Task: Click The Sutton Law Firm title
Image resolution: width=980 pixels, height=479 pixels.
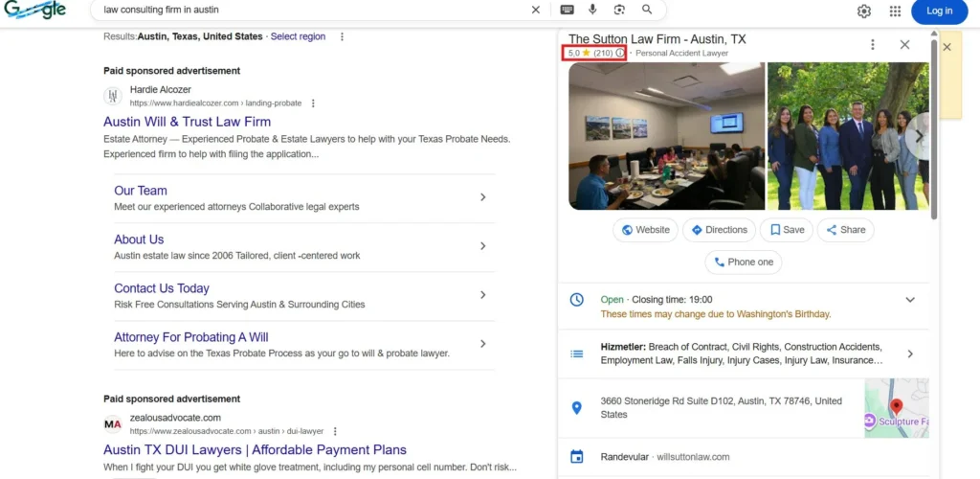Action: tap(657, 38)
